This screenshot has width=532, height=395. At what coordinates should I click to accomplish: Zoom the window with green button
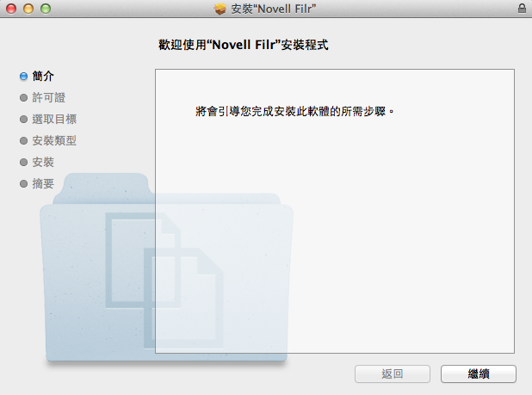pyautogui.click(x=46, y=9)
